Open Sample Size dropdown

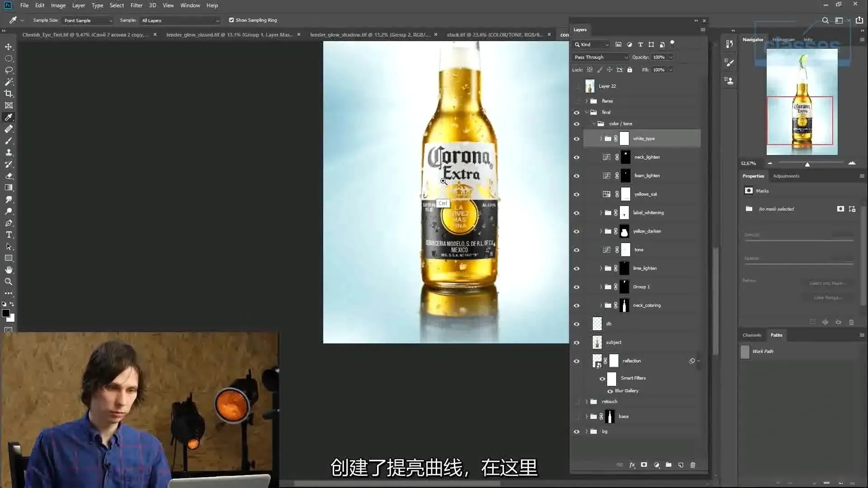point(88,20)
